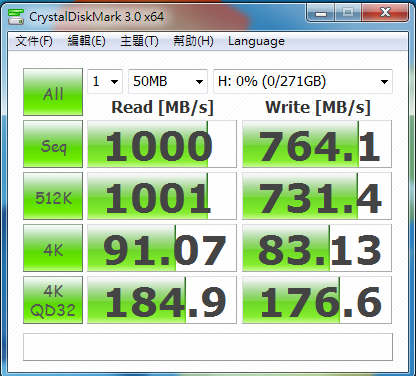416x376 pixels.
Task: Select the 512K read result 1001
Action: coord(162,196)
